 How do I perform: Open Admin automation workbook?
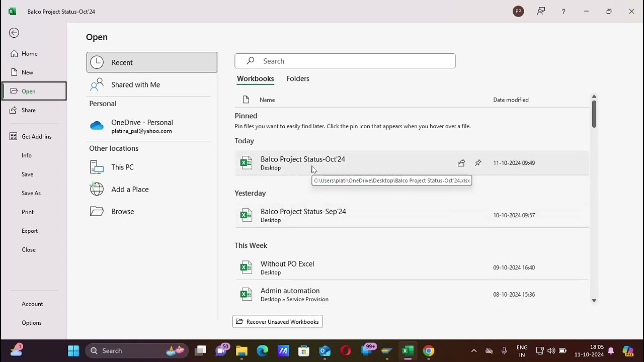pos(412,295)
